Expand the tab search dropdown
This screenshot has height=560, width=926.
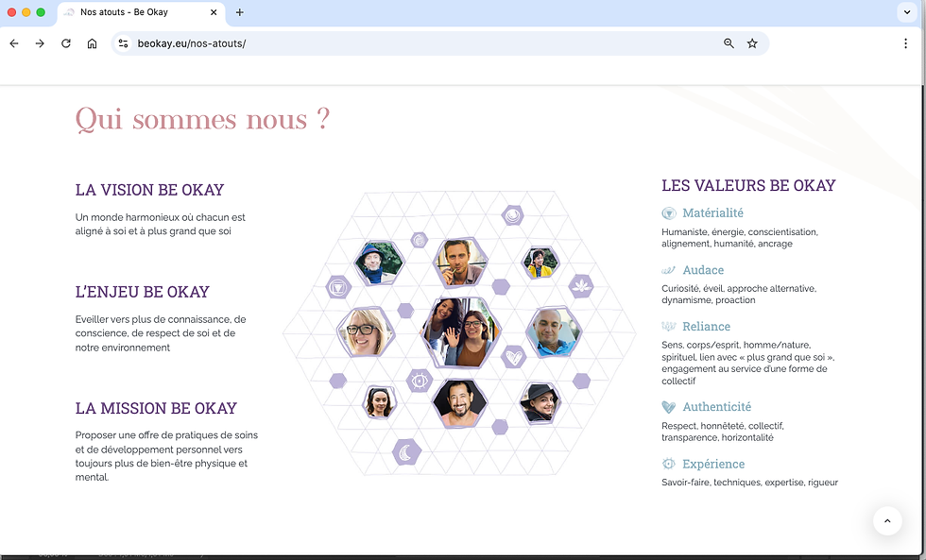907,12
